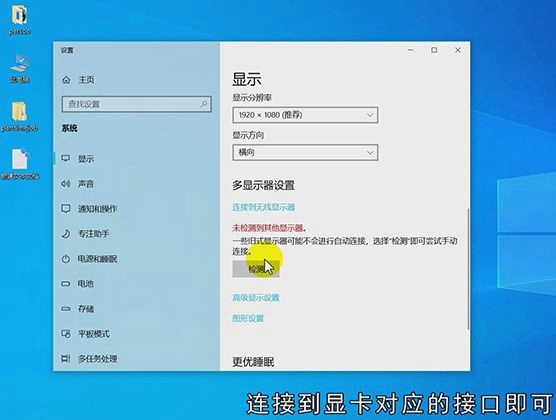The image size is (556, 420).
Task: Select the 此电脑 desktop icon
Action: (20, 63)
